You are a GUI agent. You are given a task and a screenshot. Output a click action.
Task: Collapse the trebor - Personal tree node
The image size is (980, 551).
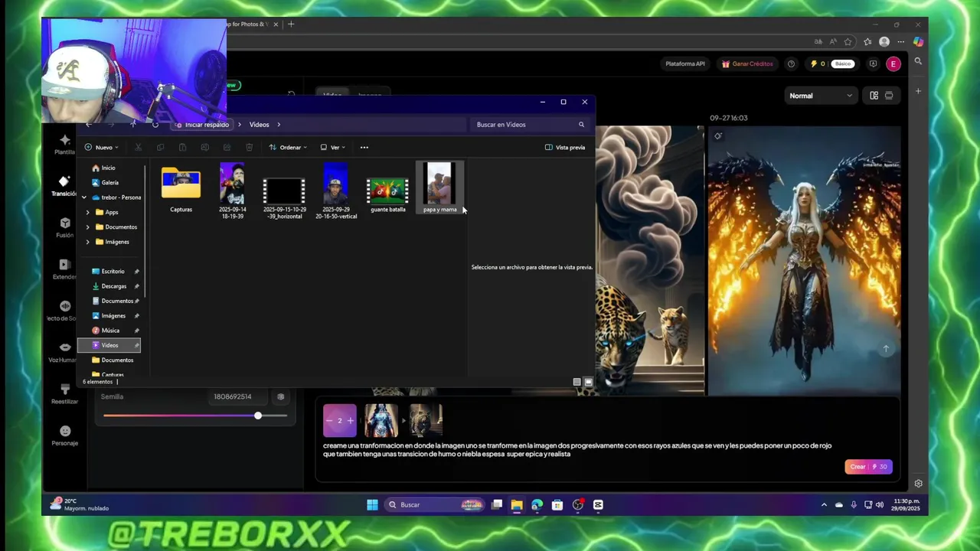[84, 197]
